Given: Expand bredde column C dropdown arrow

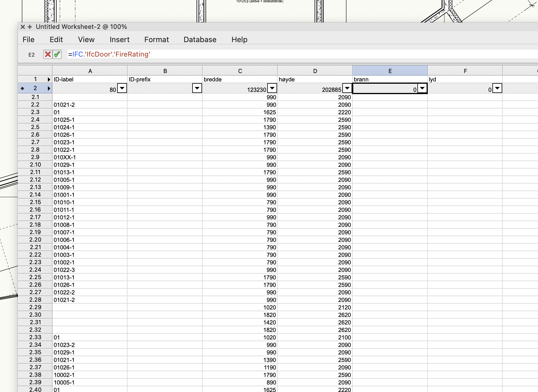Looking at the screenshot, I should tap(272, 88).
